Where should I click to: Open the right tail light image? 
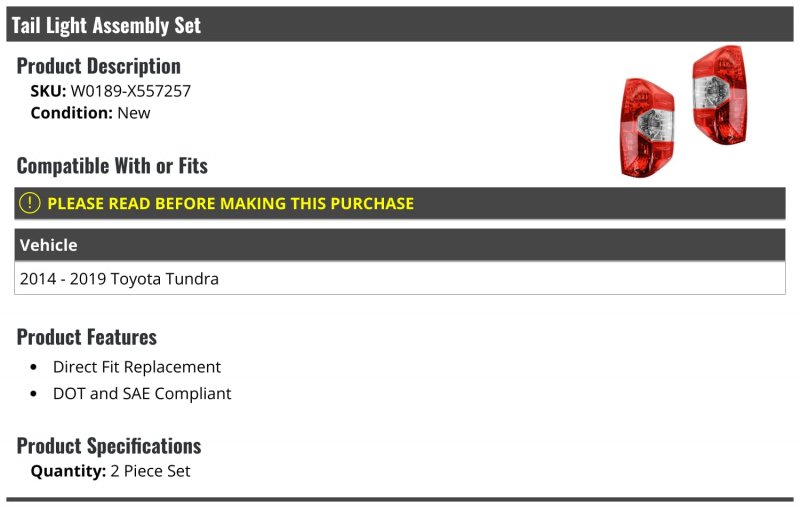coord(720,95)
